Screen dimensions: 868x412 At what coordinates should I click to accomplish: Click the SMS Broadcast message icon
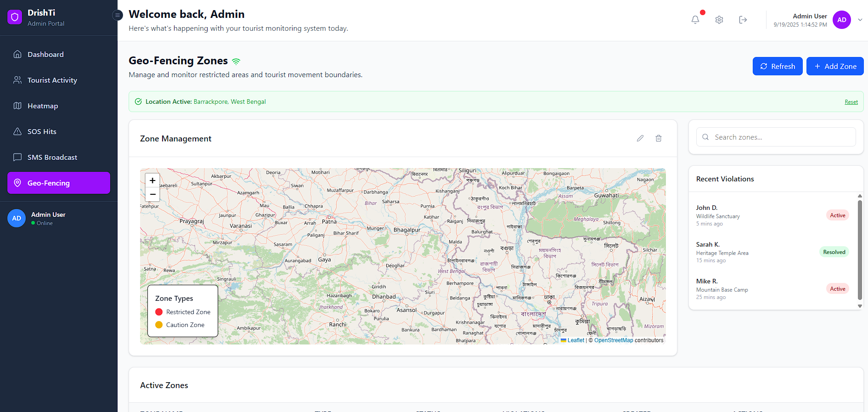17,157
